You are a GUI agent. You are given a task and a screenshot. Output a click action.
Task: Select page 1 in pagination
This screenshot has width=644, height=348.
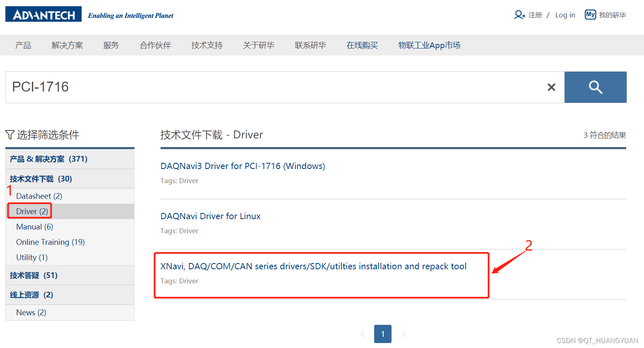(x=383, y=334)
